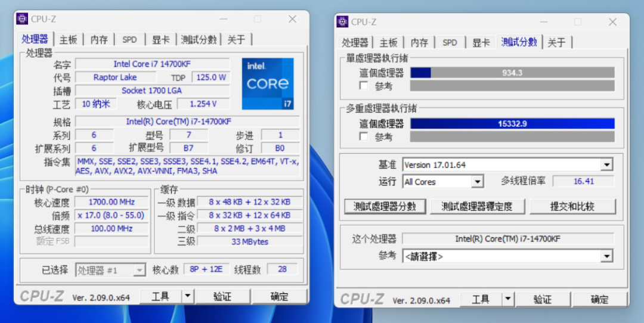The width and height of the screenshot is (644, 323).
Task: Enable the 參考 checkbox under multi thread
Action: click(364, 136)
